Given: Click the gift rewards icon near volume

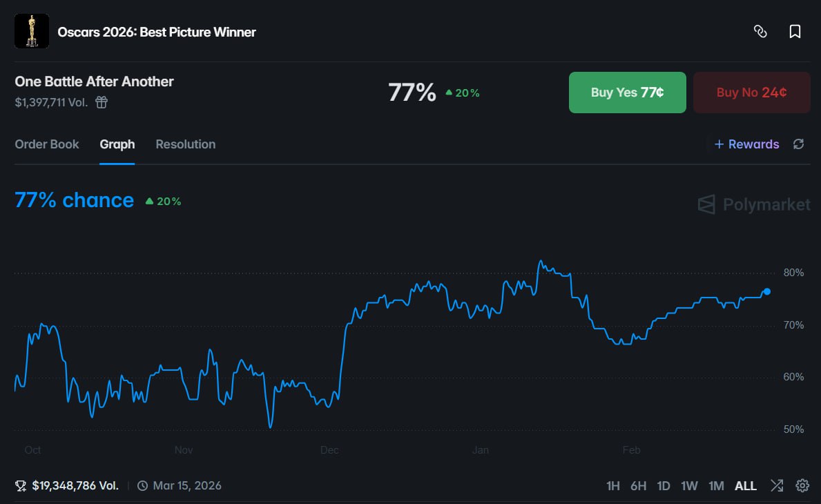Looking at the screenshot, I should pos(102,103).
